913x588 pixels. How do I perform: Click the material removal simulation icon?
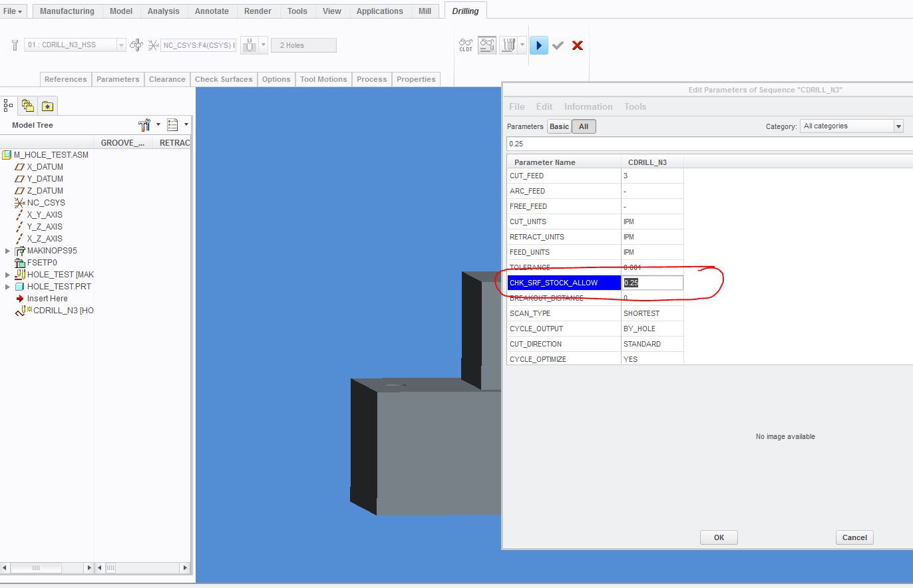click(508, 45)
